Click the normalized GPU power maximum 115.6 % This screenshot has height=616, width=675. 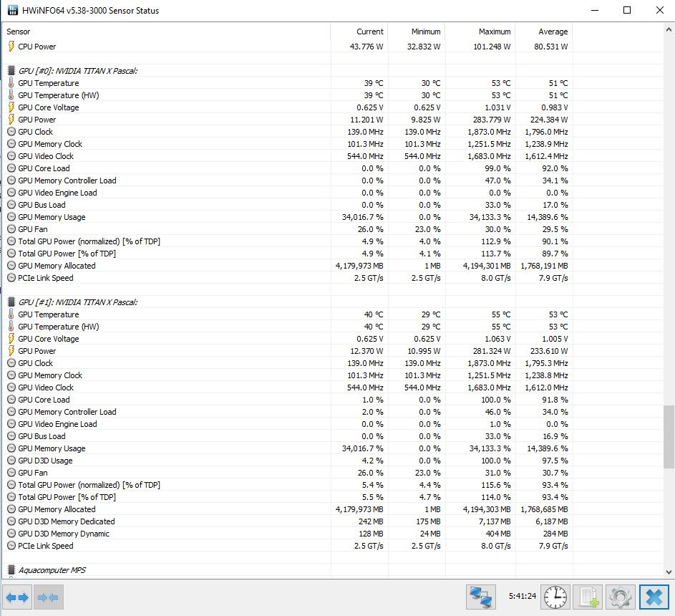point(496,485)
